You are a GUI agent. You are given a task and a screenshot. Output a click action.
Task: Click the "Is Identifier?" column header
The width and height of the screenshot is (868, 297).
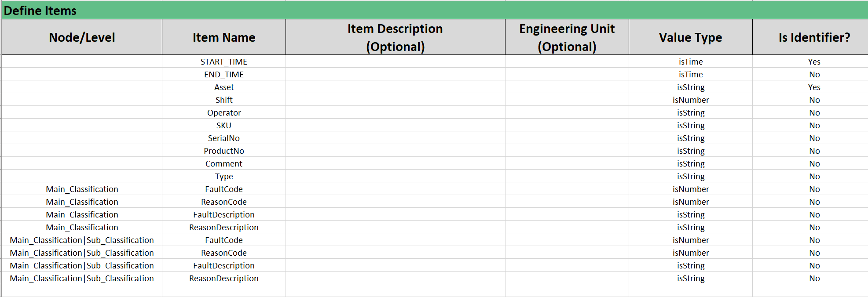pos(814,37)
